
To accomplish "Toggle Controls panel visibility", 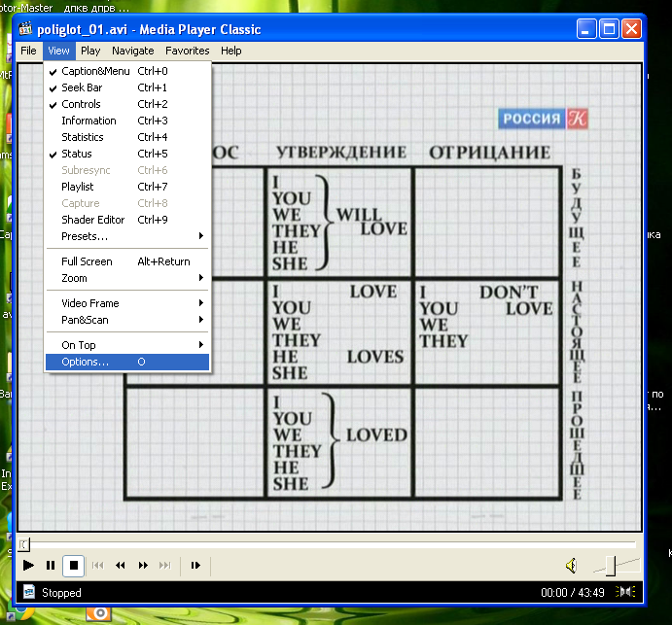I will 127,104.
